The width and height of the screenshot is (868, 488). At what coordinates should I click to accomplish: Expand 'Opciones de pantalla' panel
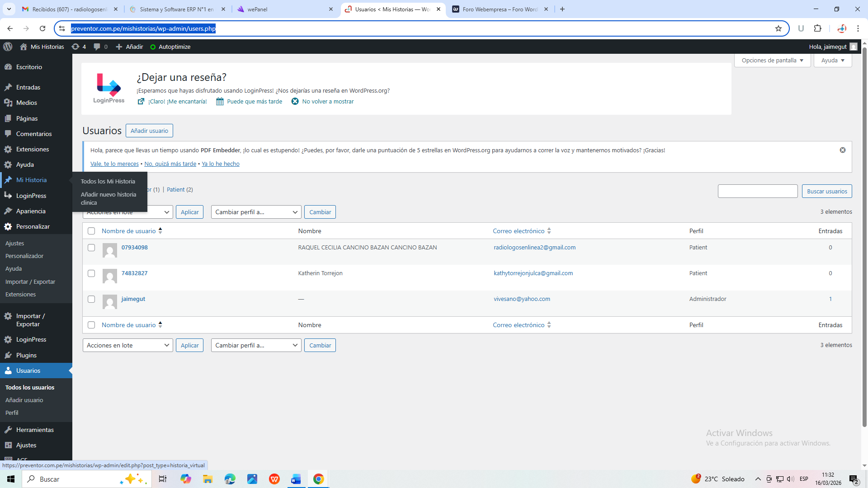coord(772,60)
